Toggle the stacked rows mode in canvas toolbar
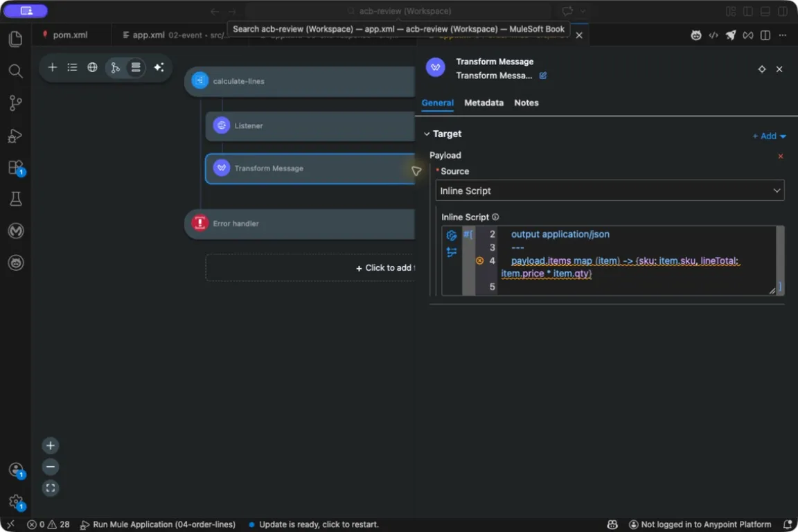The height and width of the screenshot is (532, 798). tap(136, 67)
